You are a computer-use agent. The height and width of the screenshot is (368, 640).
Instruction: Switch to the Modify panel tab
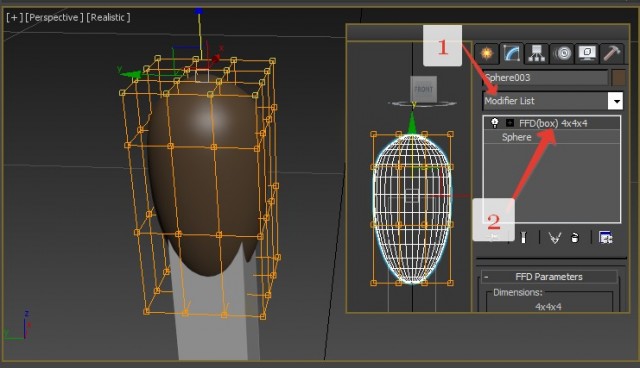511,53
